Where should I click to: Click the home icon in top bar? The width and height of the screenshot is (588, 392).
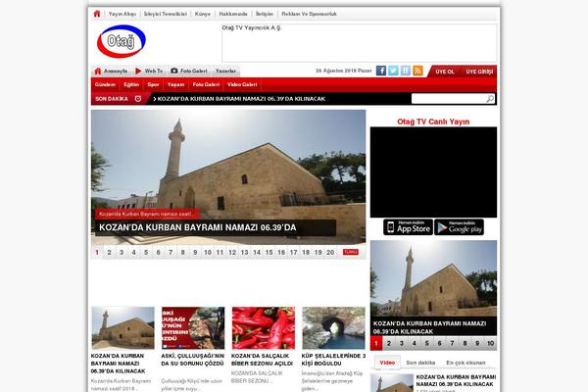[x=96, y=15]
